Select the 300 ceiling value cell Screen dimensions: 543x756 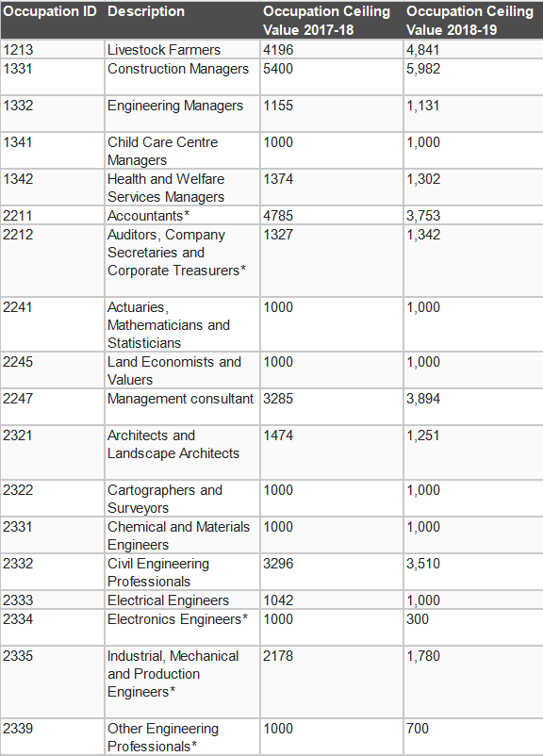coord(473,627)
